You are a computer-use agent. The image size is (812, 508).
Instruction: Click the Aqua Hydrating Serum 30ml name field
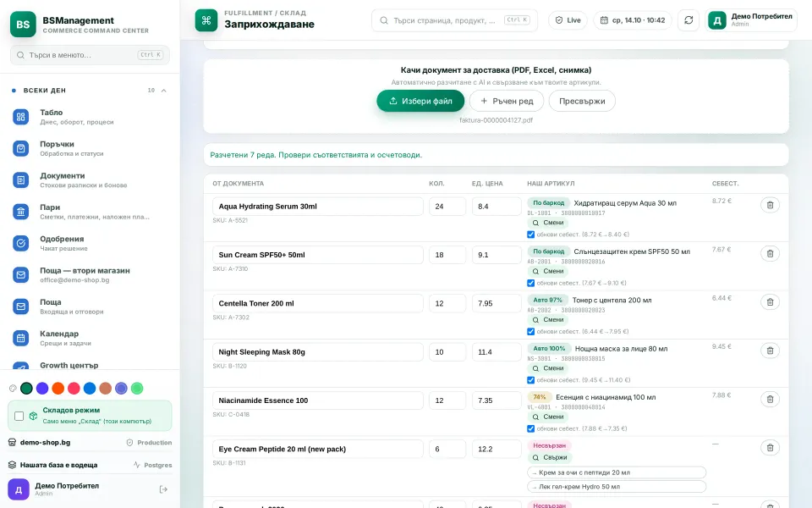(x=317, y=207)
